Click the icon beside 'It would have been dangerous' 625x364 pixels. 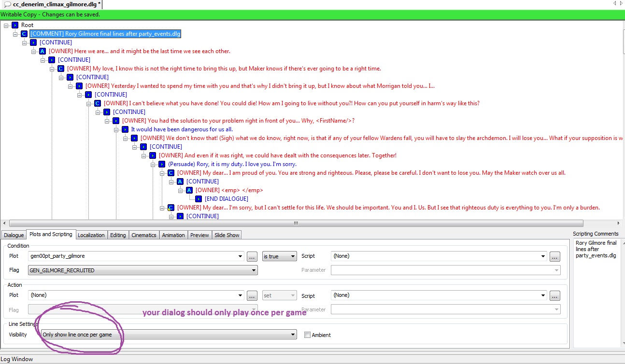coord(125,129)
